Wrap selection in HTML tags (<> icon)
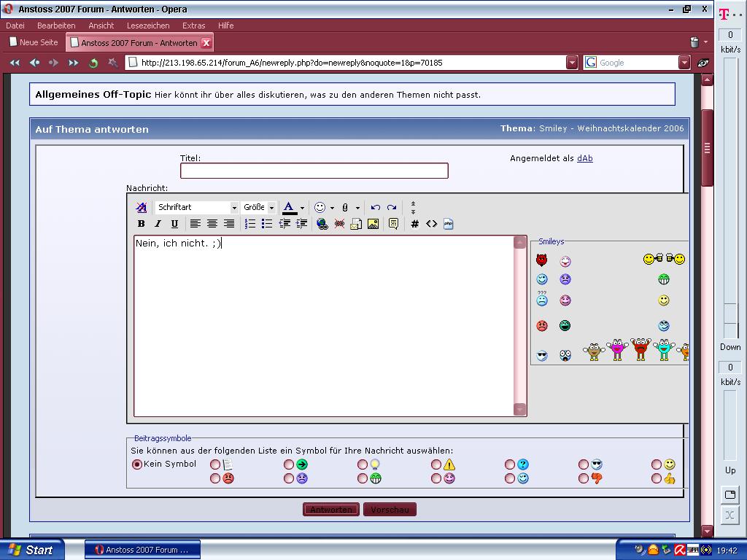 pyautogui.click(x=432, y=224)
